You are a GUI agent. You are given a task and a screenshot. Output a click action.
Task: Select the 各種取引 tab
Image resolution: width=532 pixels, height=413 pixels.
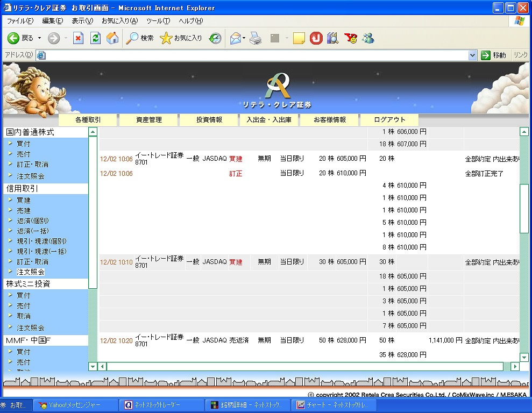coord(88,120)
